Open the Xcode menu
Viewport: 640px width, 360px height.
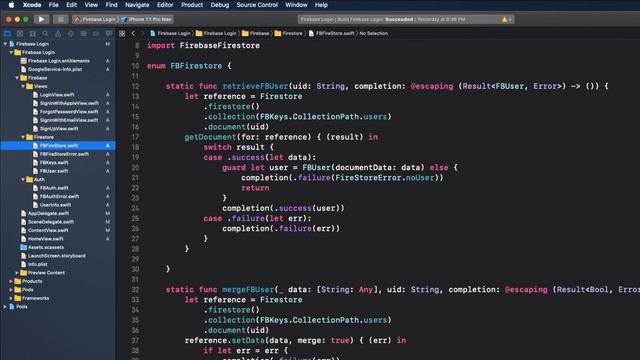point(32,5)
